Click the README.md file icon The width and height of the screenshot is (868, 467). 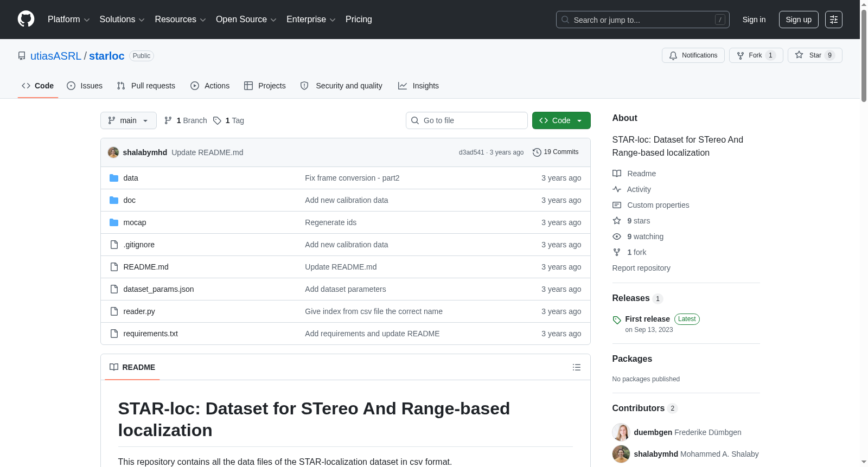[114, 267]
